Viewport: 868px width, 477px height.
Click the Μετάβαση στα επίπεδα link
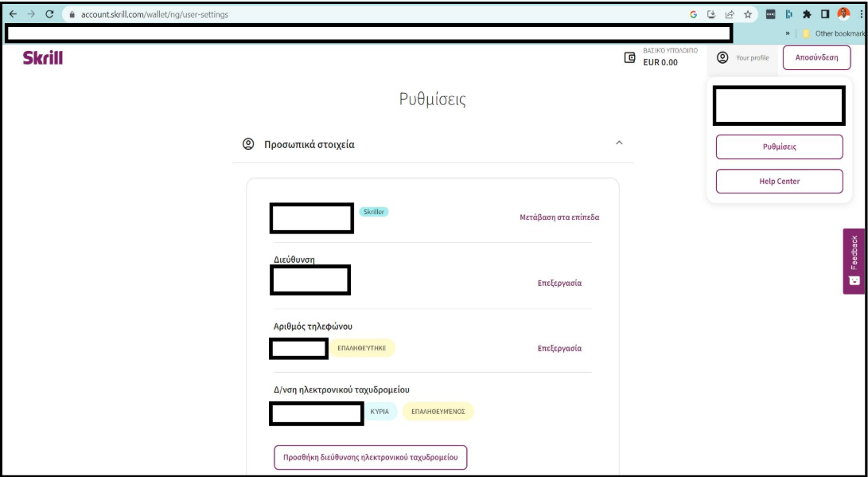559,217
